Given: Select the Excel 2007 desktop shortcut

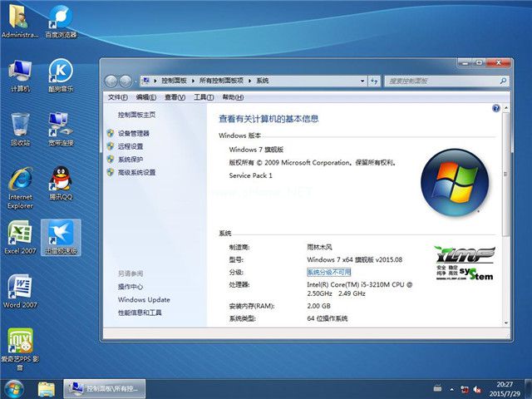Looking at the screenshot, I should 20,238.
